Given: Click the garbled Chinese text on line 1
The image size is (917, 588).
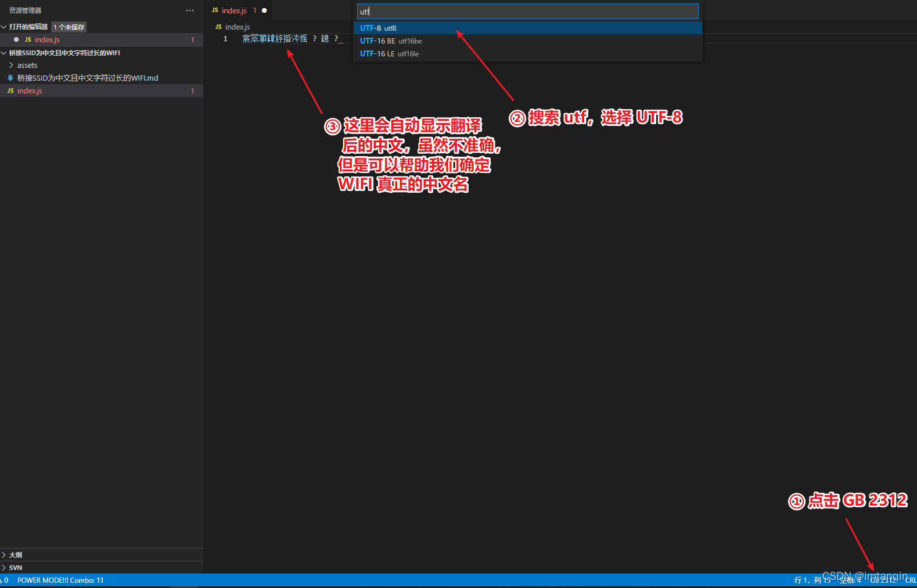Looking at the screenshot, I should click(x=290, y=38).
